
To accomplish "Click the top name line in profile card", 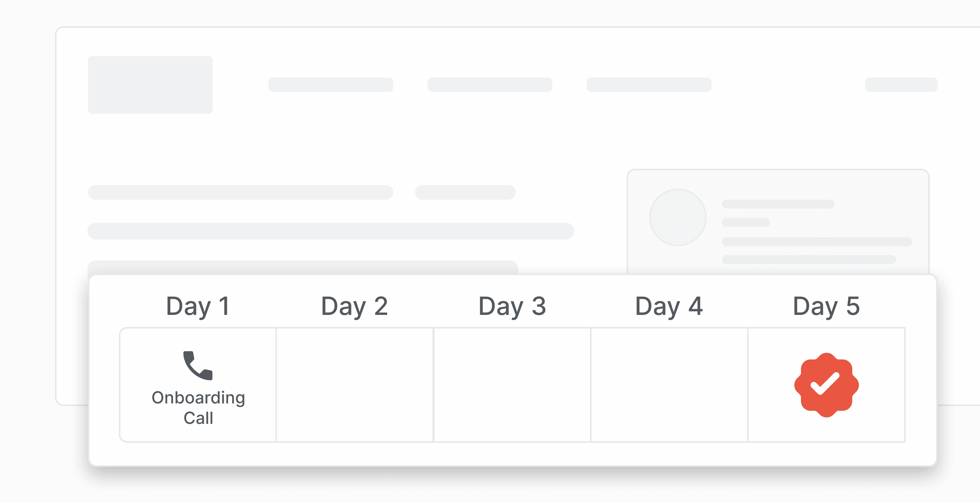I will [x=778, y=204].
